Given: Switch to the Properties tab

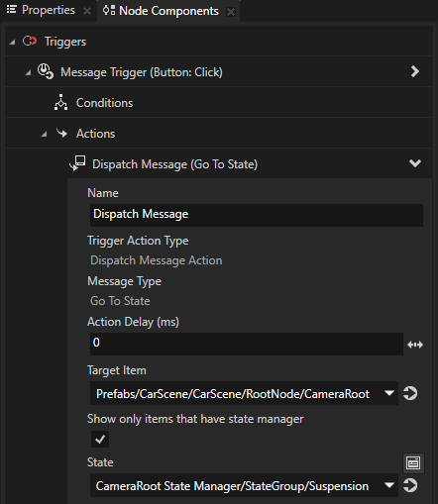Looking at the screenshot, I should (x=48, y=10).
